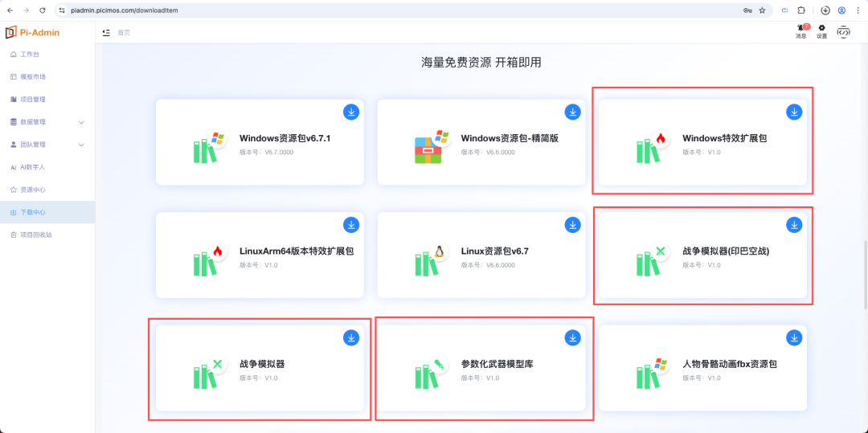Viewport: 868px width, 433px height.
Task: Open the Chrome profile avatar
Action: (x=842, y=10)
